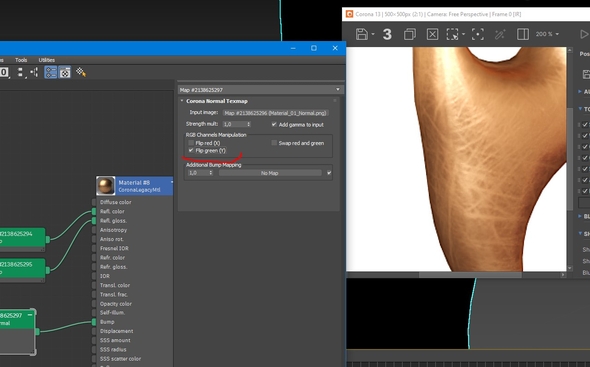Open the 200 % zoom dropdown
The image size is (590, 367).
547,34
